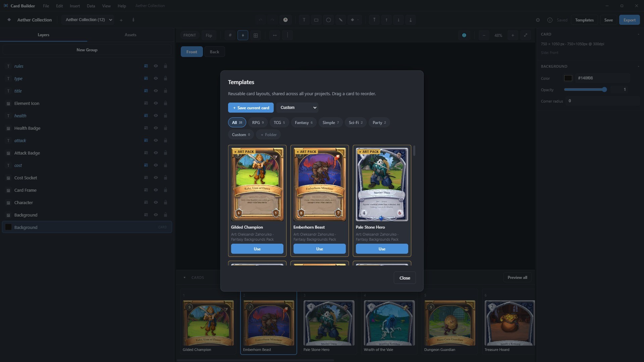
Task: Toggle the grid overlay icon in canvas bar
Action: tap(256, 35)
